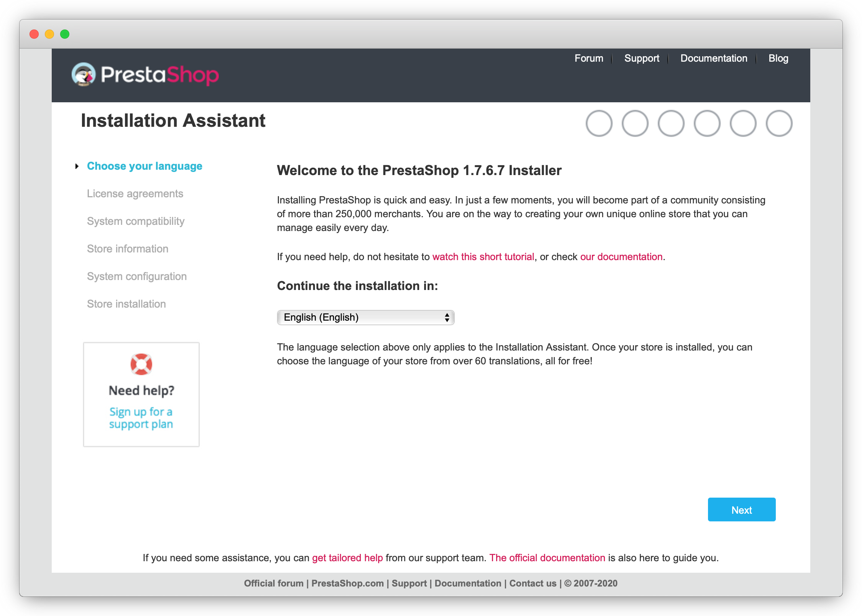Open the English (English) language dropdown
The image size is (862, 616).
pyautogui.click(x=365, y=318)
